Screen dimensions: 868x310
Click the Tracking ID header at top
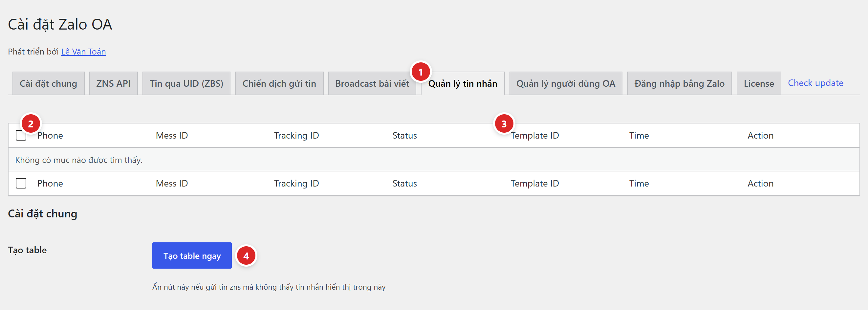point(296,135)
